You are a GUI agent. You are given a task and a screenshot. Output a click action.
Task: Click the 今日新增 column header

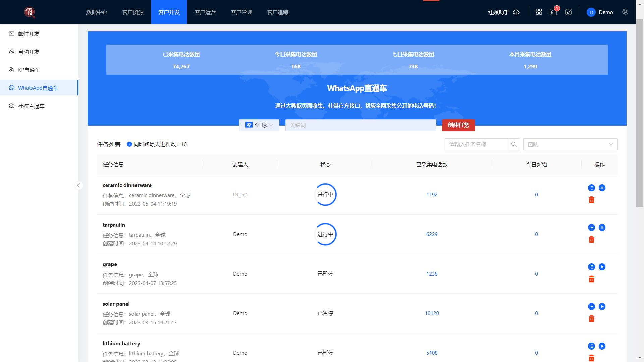pyautogui.click(x=536, y=165)
